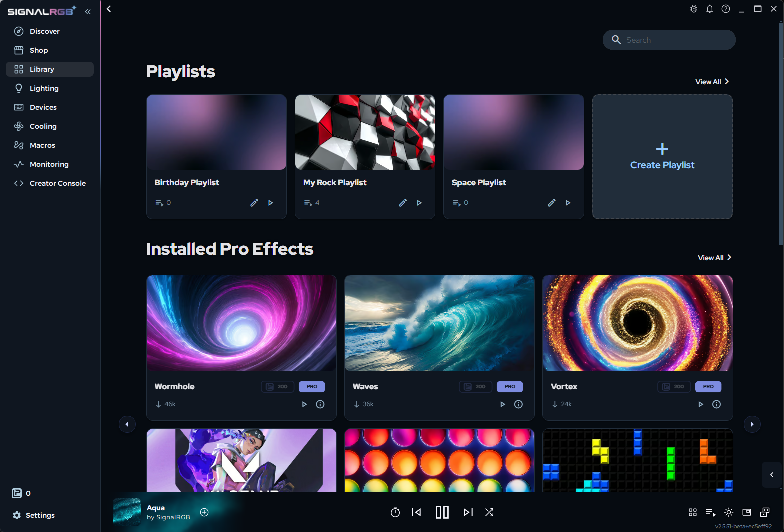This screenshot has height=532, width=784.
Task: Click the PRO badge on Vortex
Action: [708, 387]
